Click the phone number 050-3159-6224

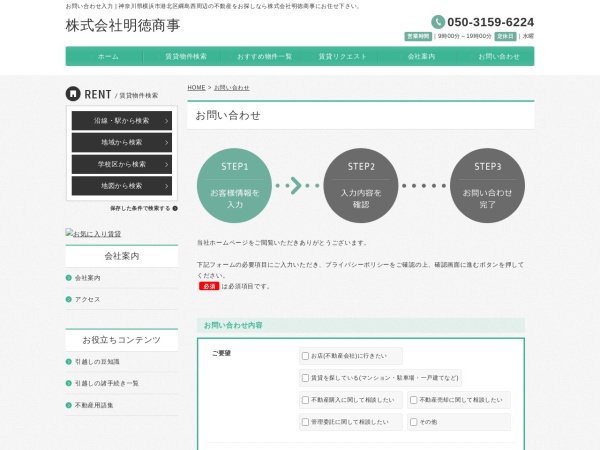(491, 22)
